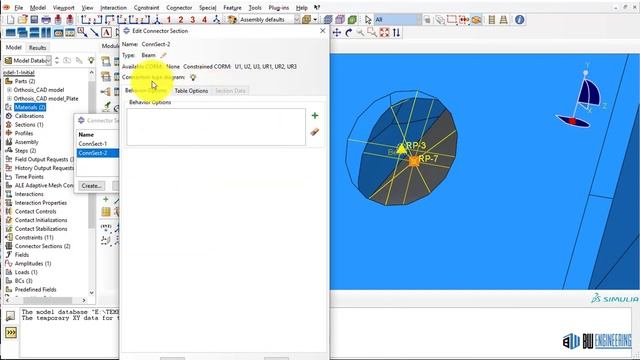
Task: Select Steps (2) tree item
Action: (25, 151)
